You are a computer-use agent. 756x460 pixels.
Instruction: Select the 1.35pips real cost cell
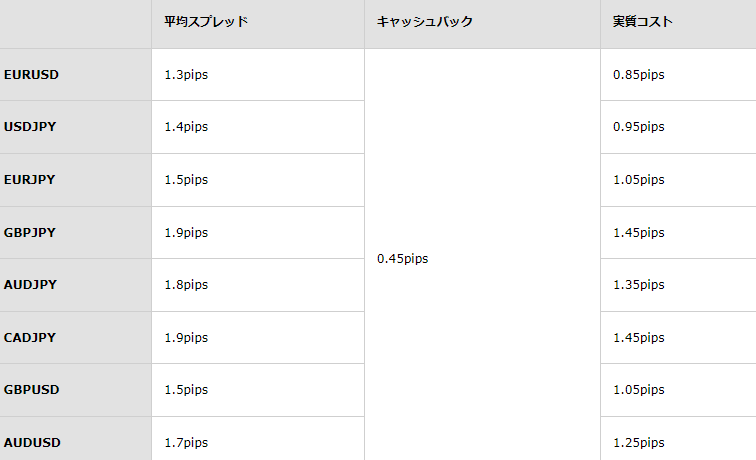[678, 285]
